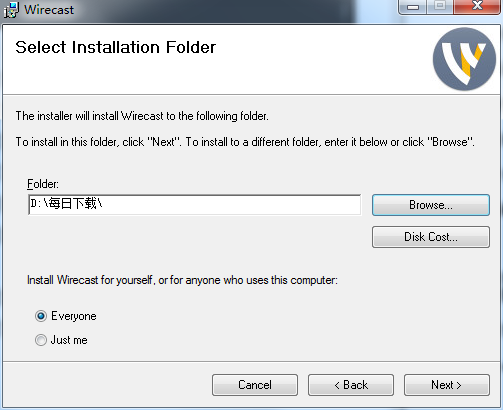The image size is (503, 410).
Task: Show Disk Cost information
Action: click(431, 237)
